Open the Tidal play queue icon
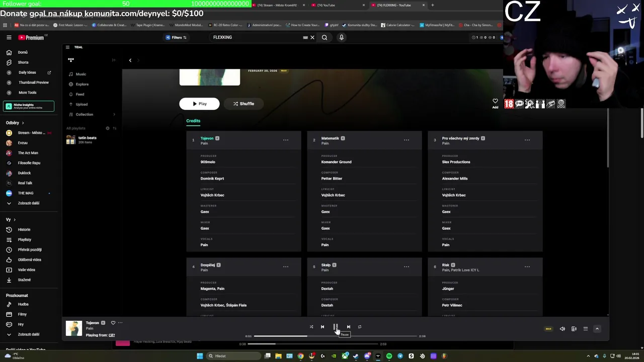 [x=586, y=329]
